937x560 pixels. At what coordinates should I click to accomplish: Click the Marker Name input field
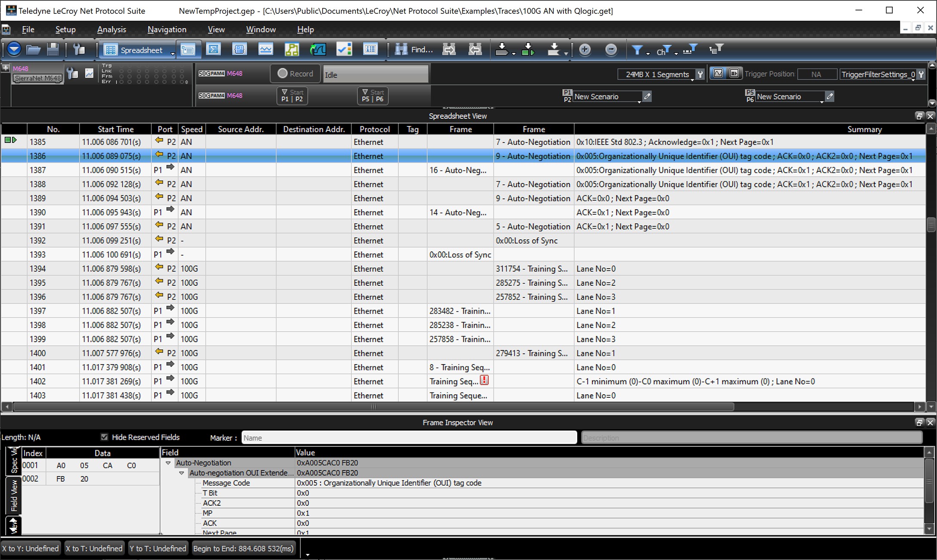[409, 438]
